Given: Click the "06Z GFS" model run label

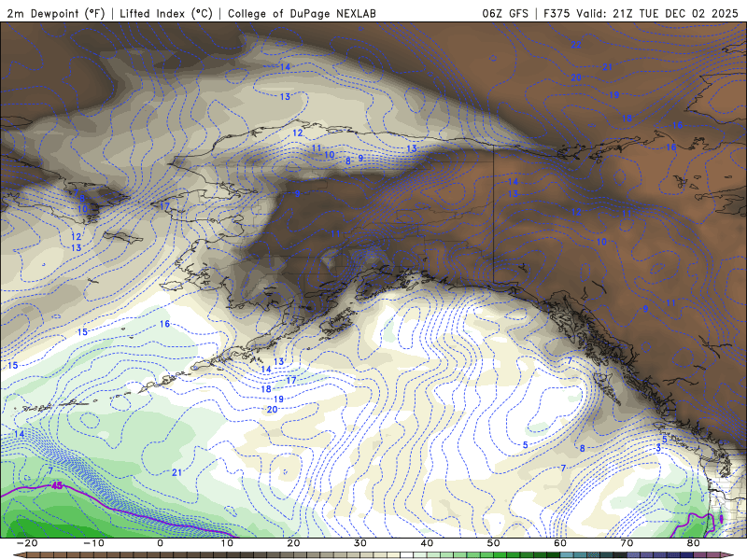Looking at the screenshot, I should pos(505,13).
